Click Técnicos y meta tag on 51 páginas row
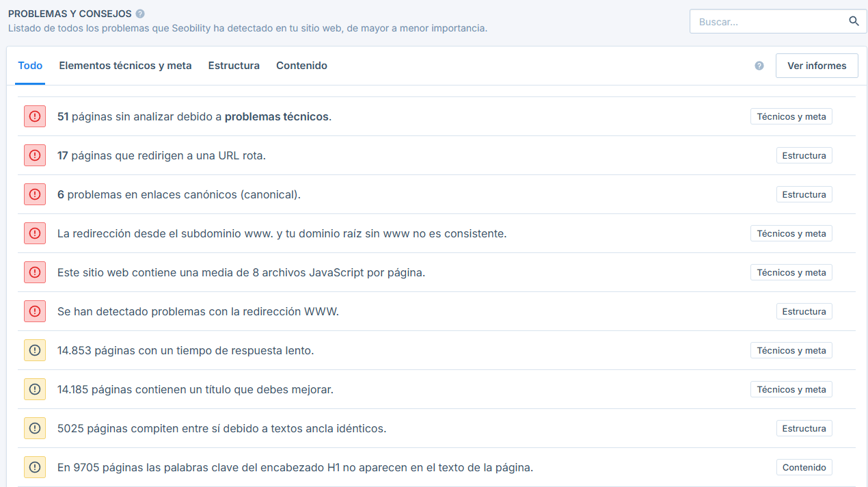 click(791, 116)
